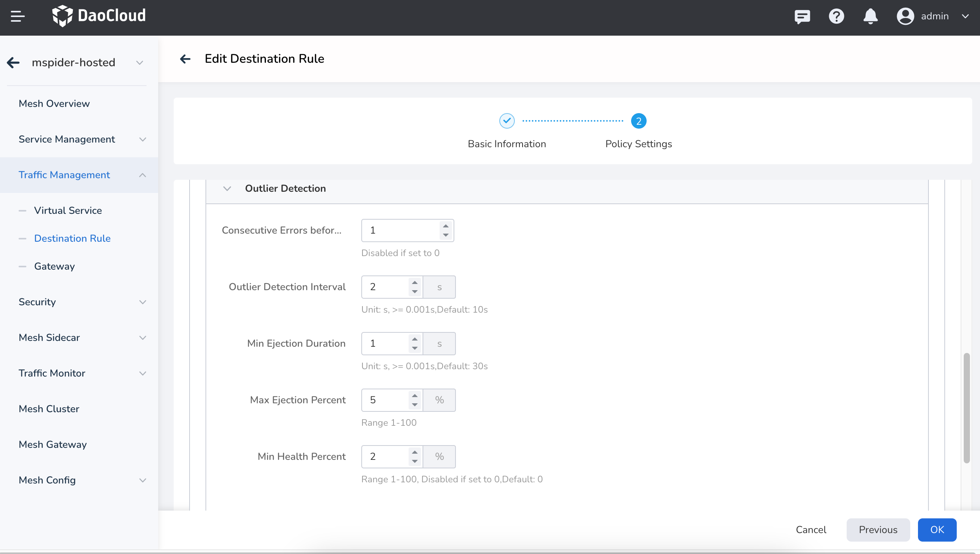Click back arrow next to mspider-hosted
The height and width of the screenshot is (554, 980).
point(14,62)
